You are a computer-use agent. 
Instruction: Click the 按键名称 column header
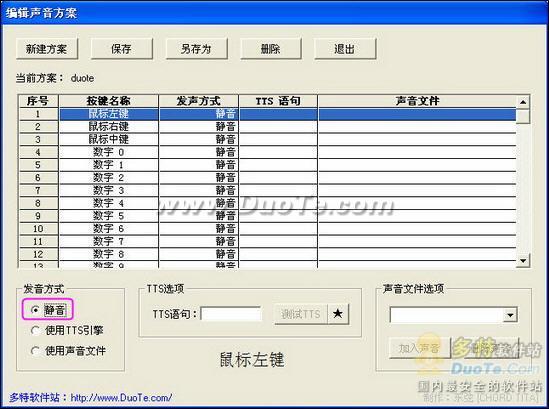(109, 101)
